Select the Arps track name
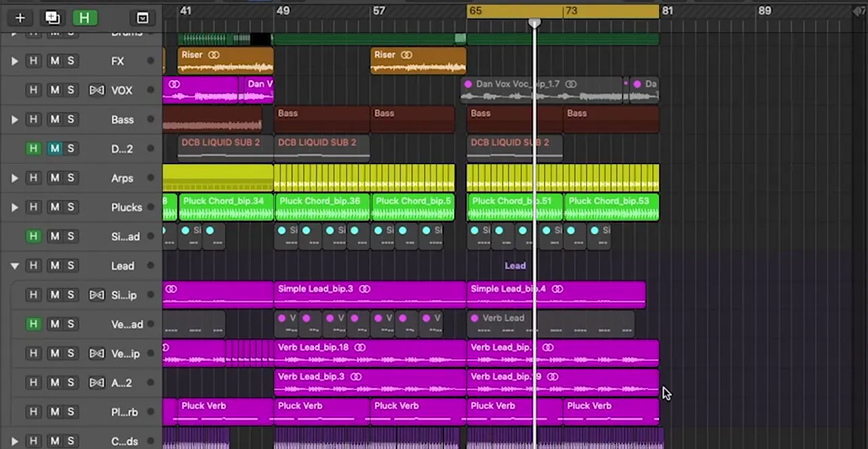Screen dimensions: 868x449 point(122,178)
